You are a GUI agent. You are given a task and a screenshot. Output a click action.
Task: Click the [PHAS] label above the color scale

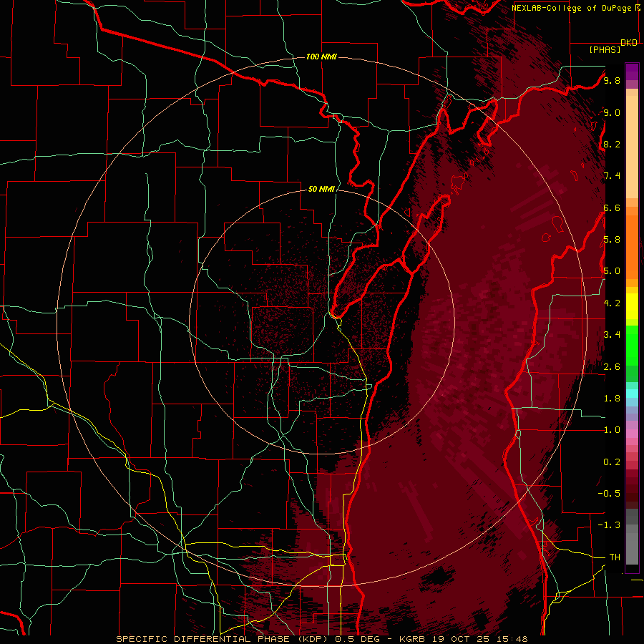tap(605, 50)
